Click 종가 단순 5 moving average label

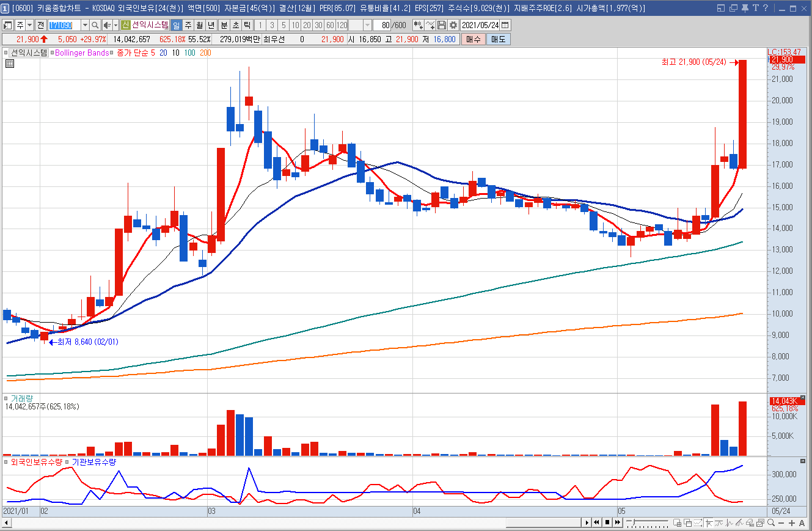[x=136, y=53]
